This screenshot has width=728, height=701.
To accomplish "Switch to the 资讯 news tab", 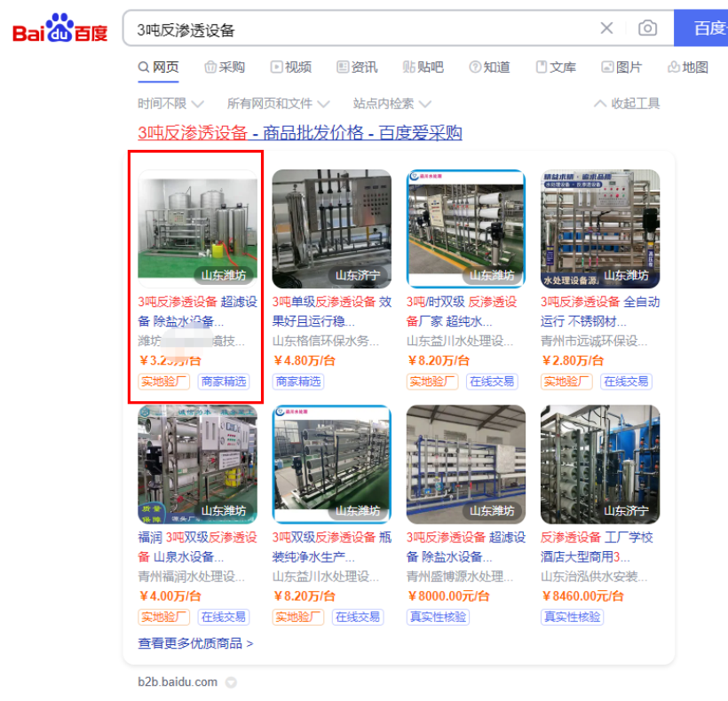I will coord(357,67).
